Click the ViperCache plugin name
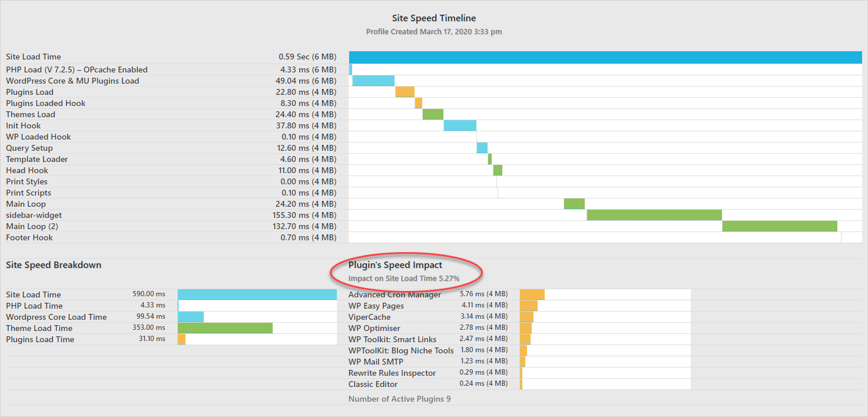Image resolution: width=868 pixels, height=417 pixels. pyautogui.click(x=369, y=317)
